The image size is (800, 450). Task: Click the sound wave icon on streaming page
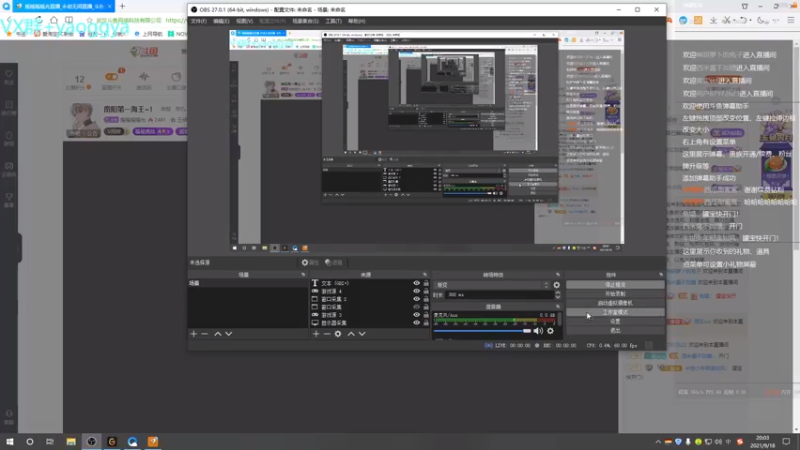[144, 77]
